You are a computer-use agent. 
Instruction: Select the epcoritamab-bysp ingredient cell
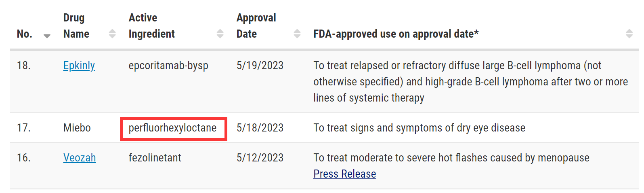point(168,66)
